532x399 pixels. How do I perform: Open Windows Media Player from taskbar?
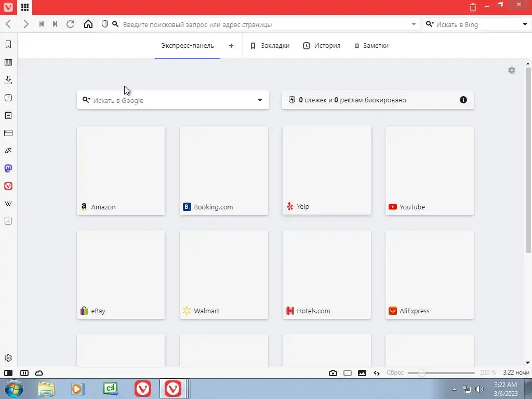point(78,389)
